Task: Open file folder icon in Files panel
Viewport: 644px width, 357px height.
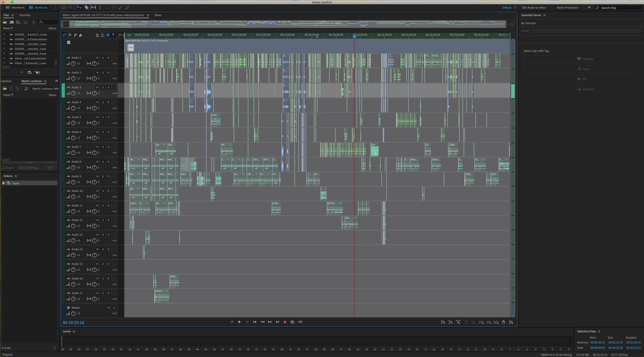Action: coord(5,22)
